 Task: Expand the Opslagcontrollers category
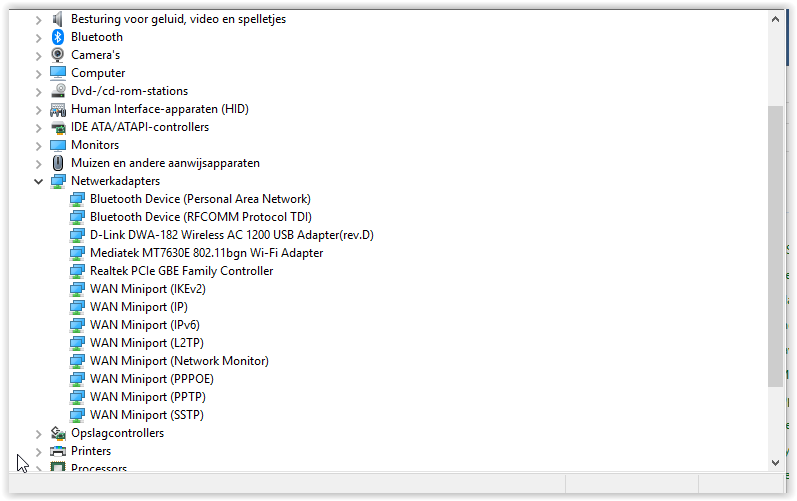tap(39, 434)
